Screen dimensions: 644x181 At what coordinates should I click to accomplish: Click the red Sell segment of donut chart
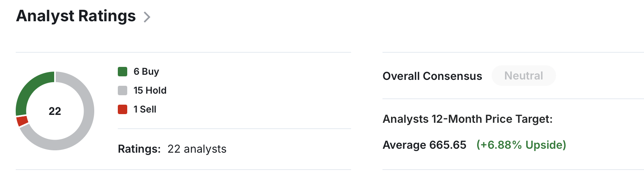(22, 121)
